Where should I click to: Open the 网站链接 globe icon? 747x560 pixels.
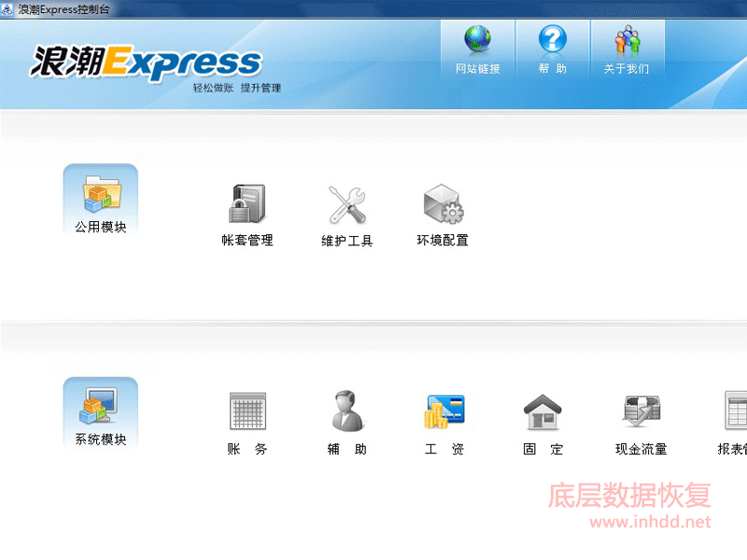point(477,39)
